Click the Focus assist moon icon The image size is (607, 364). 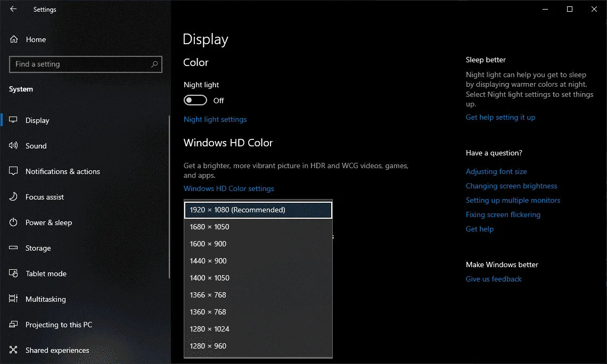pos(13,196)
